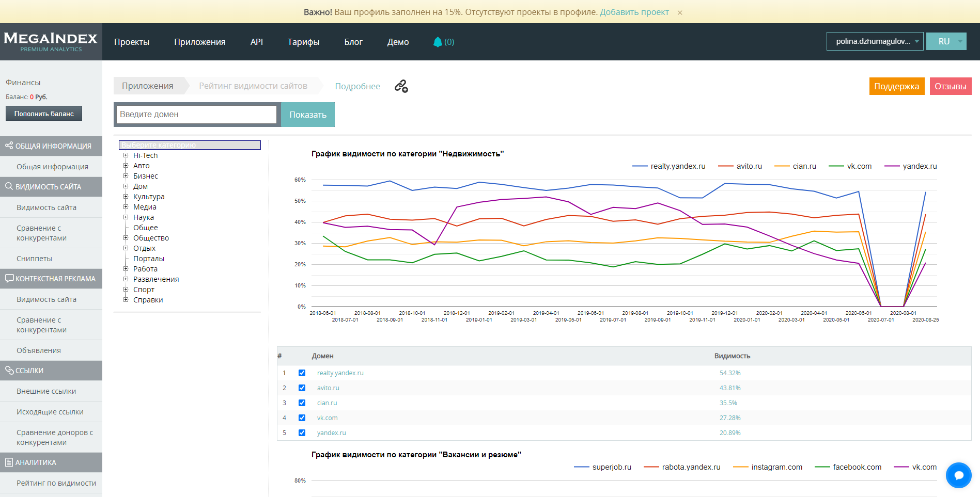Viewport: 980px width, 497px height.
Task: Click the domain input field
Action: coord(197,115)
